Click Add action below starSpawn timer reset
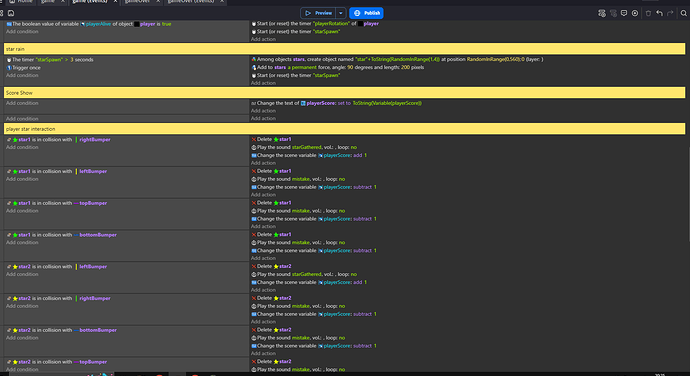Viewport: 690px width, 376px height. 263,83
